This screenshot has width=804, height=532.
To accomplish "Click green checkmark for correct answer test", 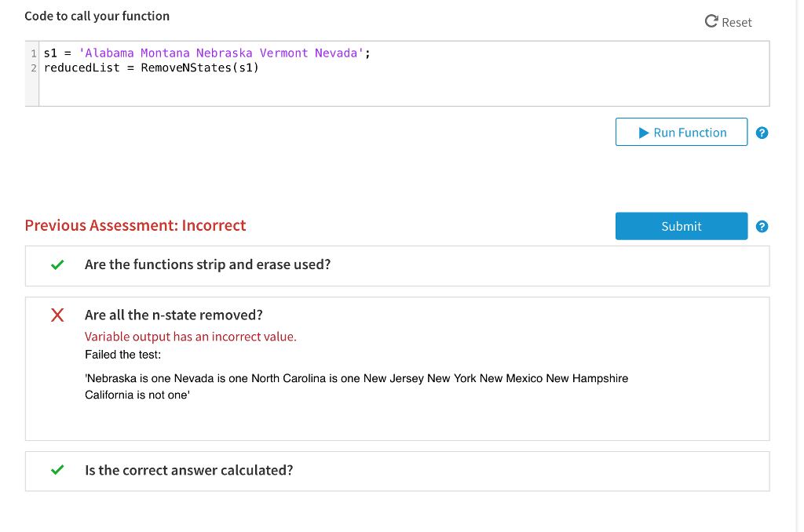I will (57, 471).
